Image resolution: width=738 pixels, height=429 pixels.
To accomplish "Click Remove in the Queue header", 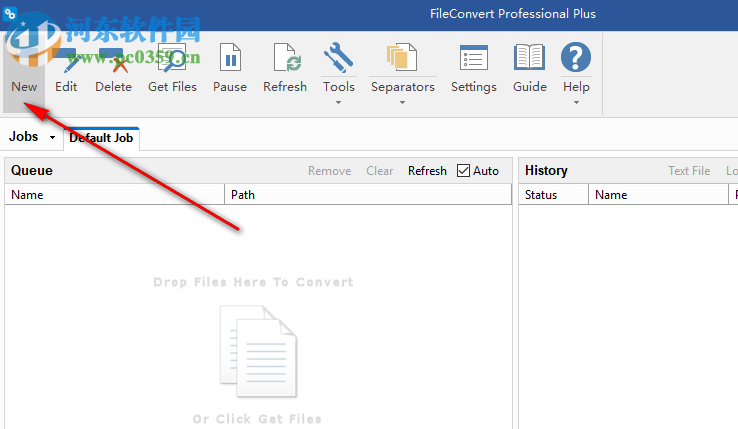I will (329, 171).
